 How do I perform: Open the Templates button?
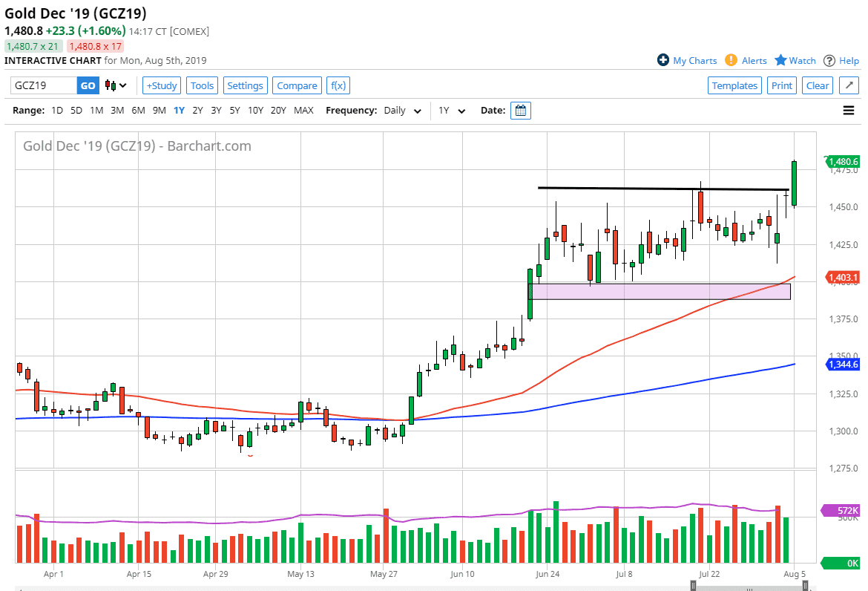(734, 85)
